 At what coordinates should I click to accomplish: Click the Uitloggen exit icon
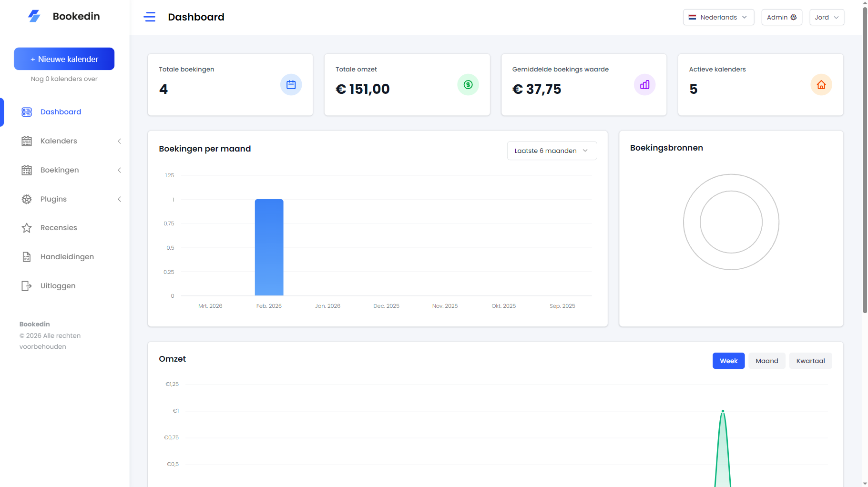(x=27, y=286)
